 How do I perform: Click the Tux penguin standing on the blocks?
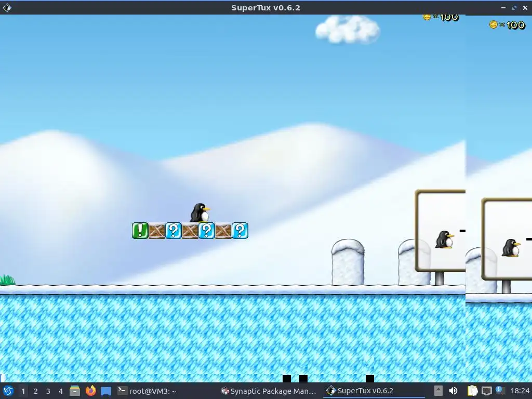pos(200,212)
